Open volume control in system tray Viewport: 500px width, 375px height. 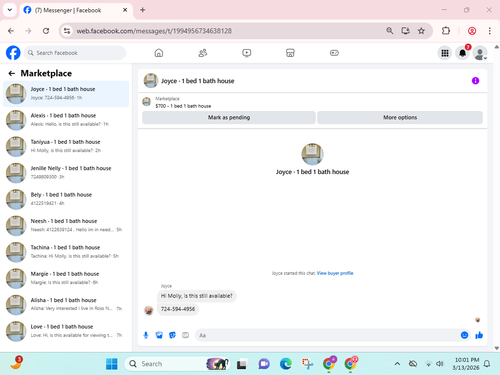(440, 364)
